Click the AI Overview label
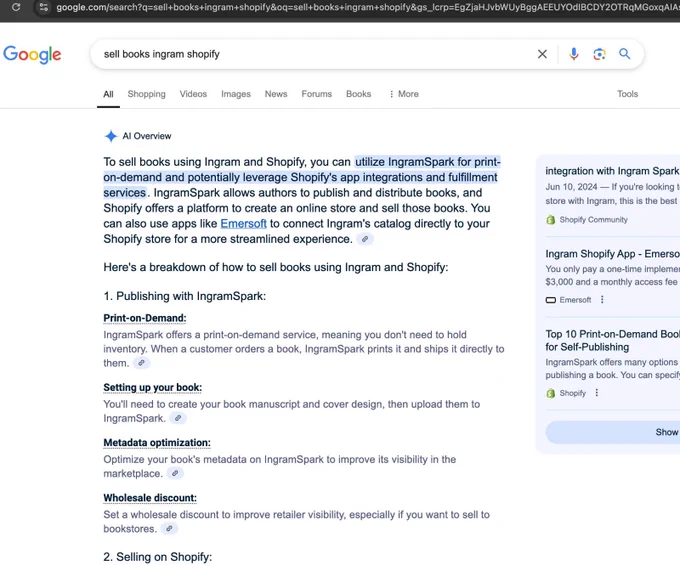This screenshot has height=565, width=680. tap(147, 136)
